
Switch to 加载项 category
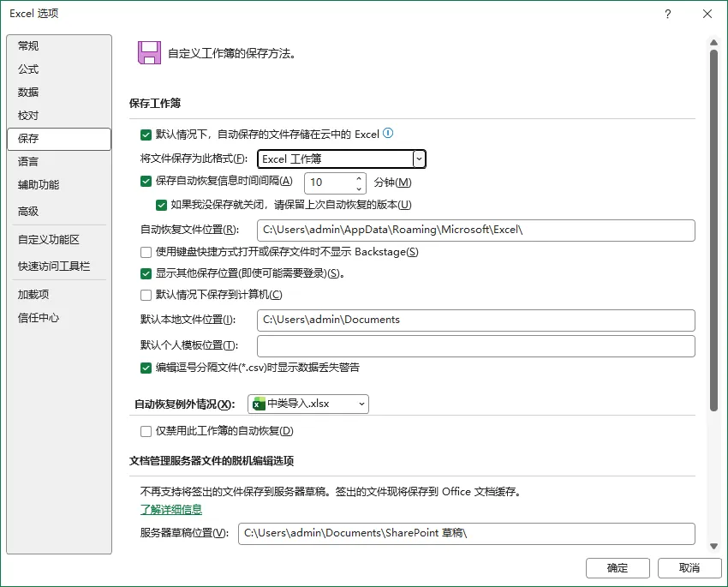59,295
